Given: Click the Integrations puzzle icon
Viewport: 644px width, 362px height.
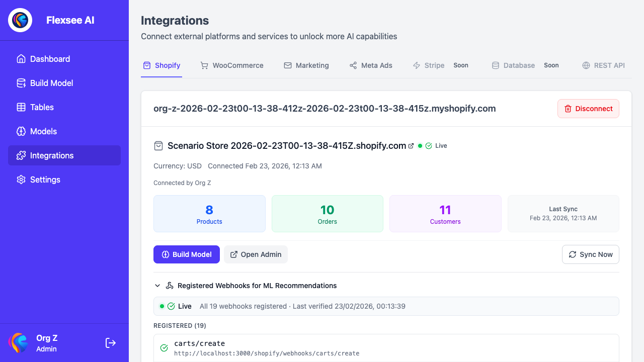Looking at the screenshot, I should (x=21, y=155).
